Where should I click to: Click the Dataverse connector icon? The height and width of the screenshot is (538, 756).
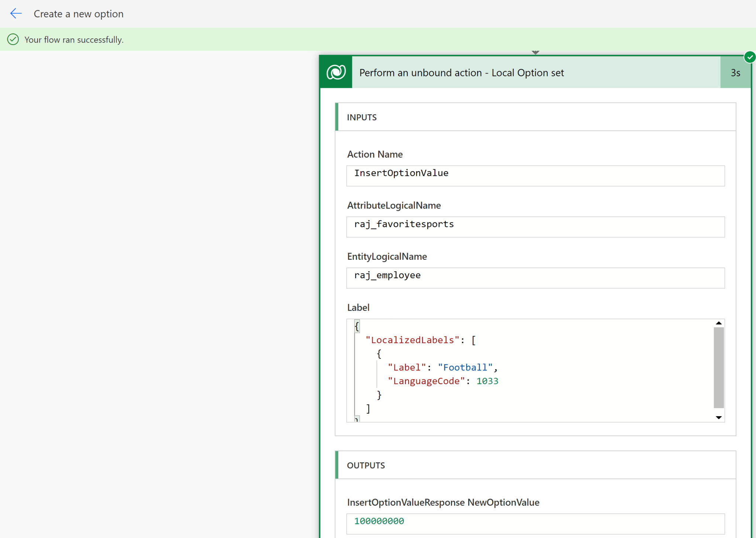pos(335,72)
